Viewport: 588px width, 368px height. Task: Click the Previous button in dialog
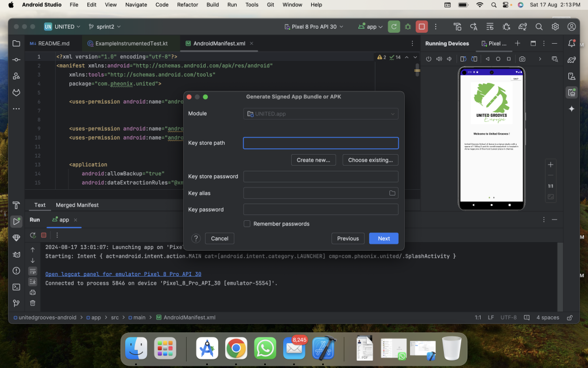[348, 239]
